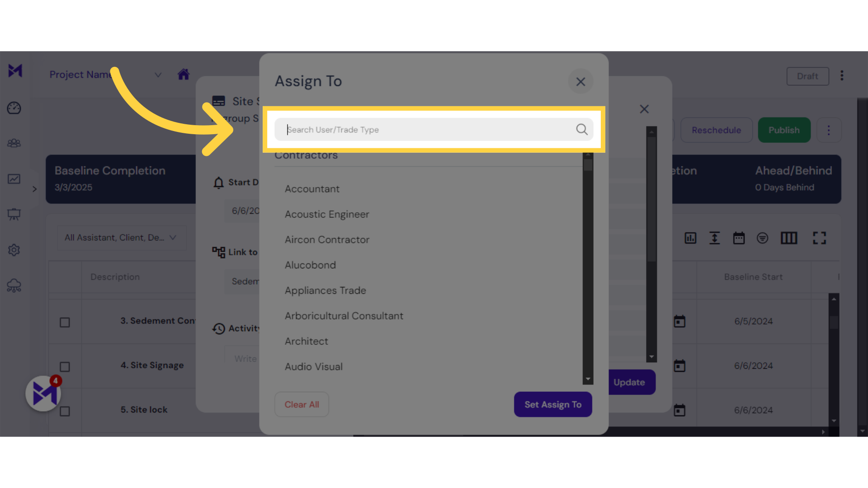Click the calendar icon in toolbar

(739, 238)
